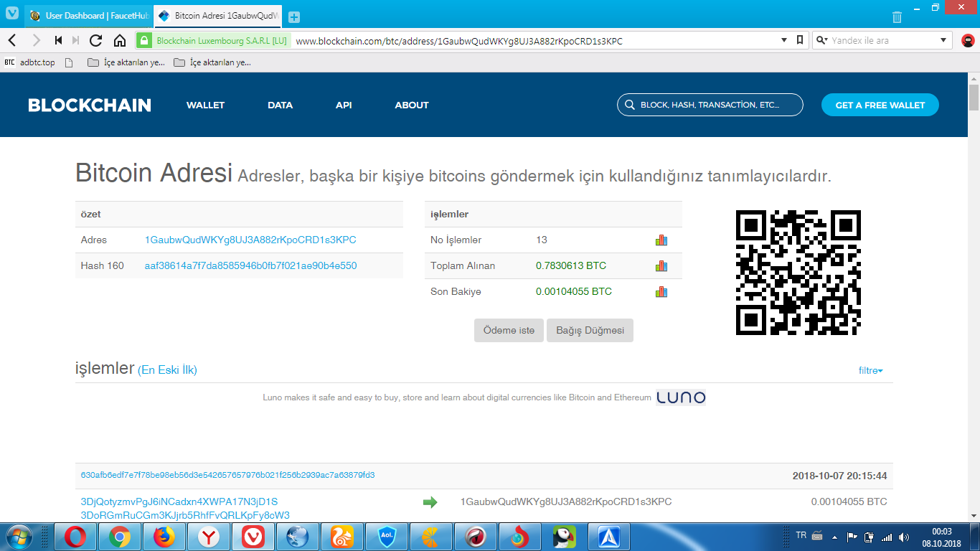The image size is (980, 551).
Task: Click the forward navigation arrow
Action: point(36,41)
